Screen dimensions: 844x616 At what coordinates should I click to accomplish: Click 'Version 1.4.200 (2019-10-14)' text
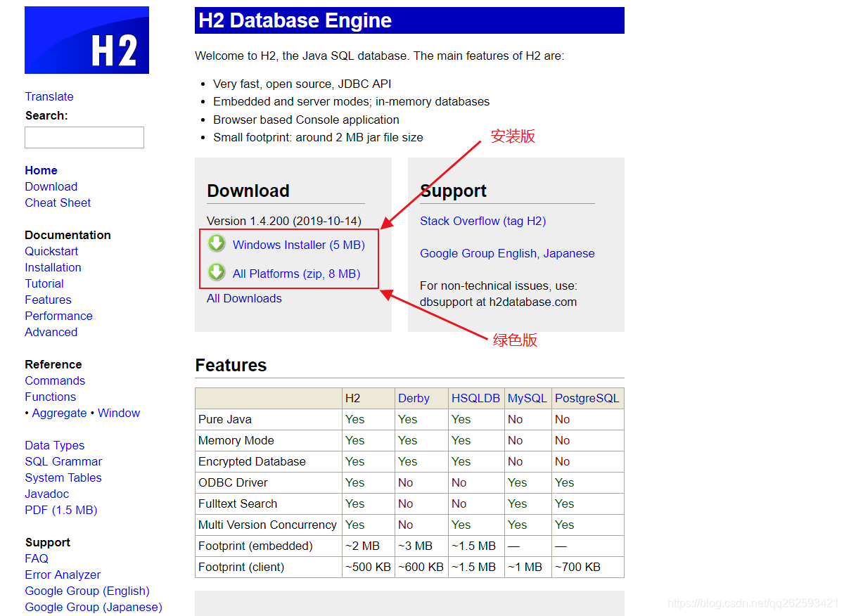coord(284,221)
